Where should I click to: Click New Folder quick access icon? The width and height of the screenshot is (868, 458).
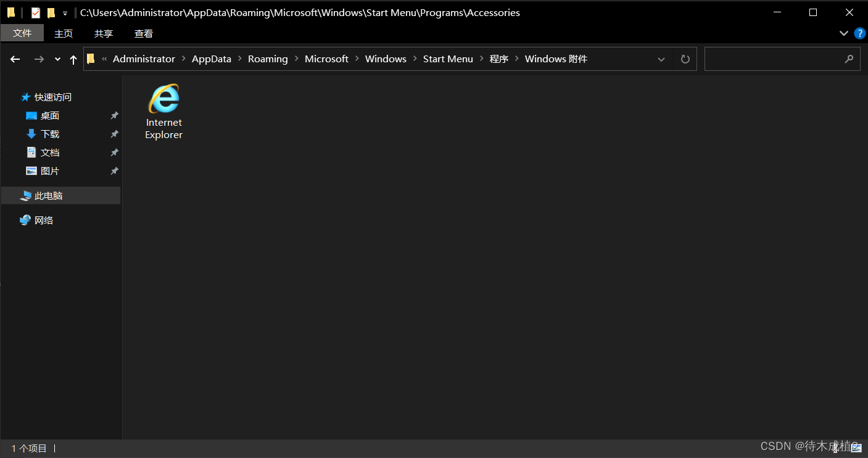point(51,12)
